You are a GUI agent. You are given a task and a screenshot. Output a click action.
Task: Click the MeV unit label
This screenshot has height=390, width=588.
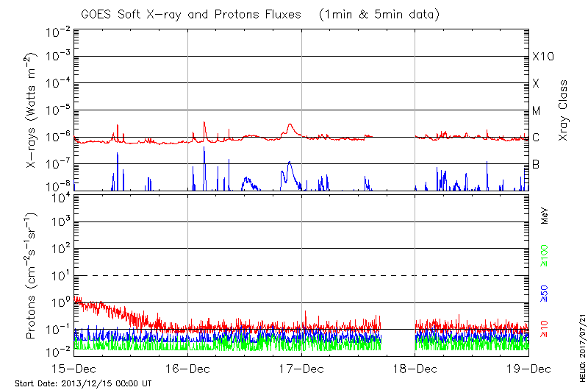coord(545,215)
